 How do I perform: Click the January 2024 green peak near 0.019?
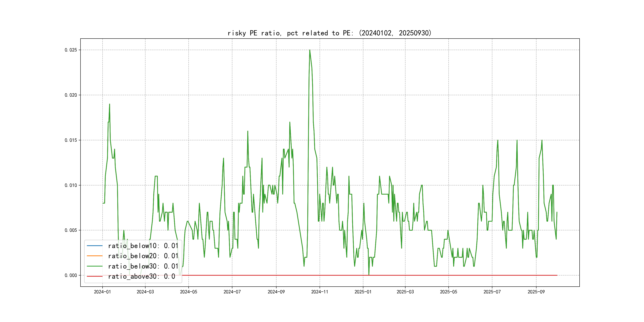tap(110, 105)
